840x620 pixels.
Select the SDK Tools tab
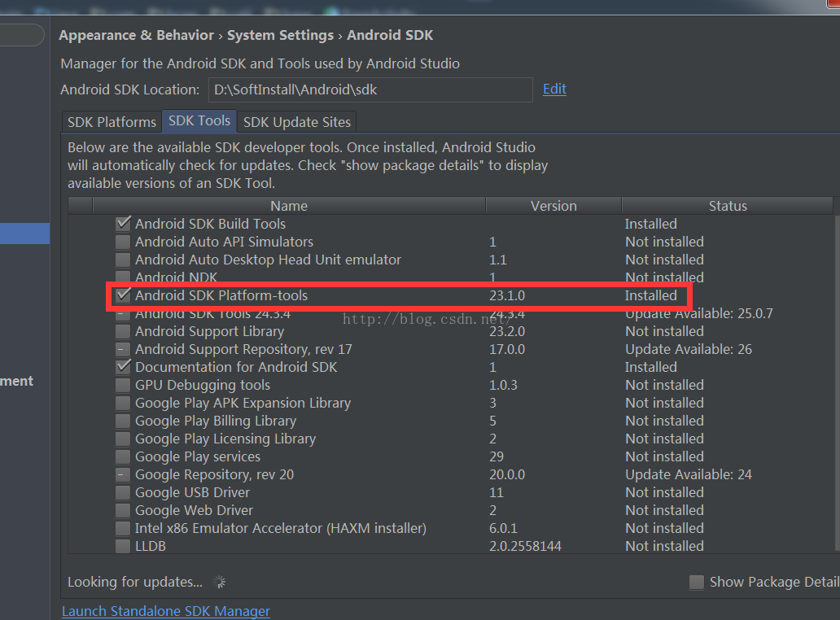199,121
